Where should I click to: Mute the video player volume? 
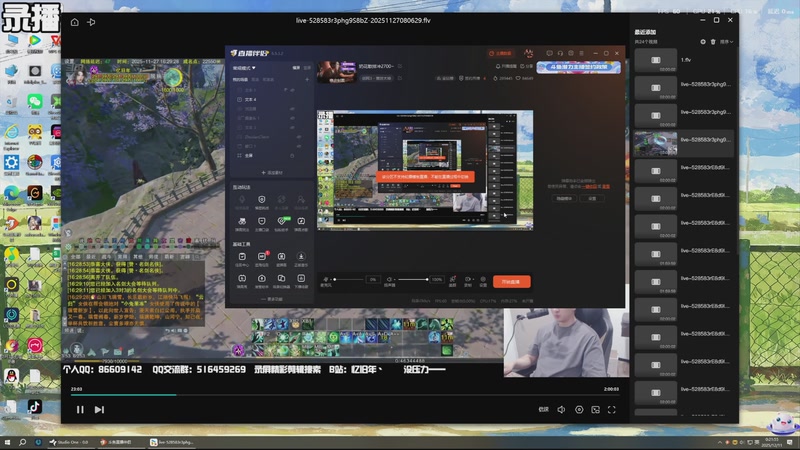coord(561,410)
